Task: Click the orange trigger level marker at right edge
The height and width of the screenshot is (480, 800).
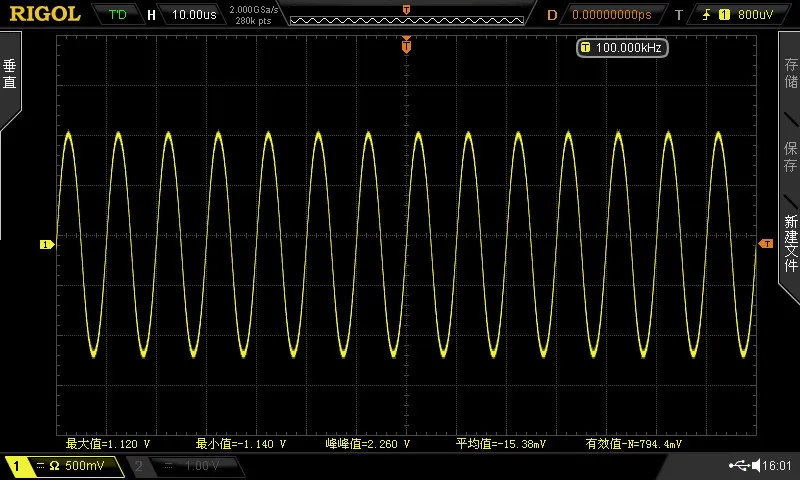Action: [766, 244]
